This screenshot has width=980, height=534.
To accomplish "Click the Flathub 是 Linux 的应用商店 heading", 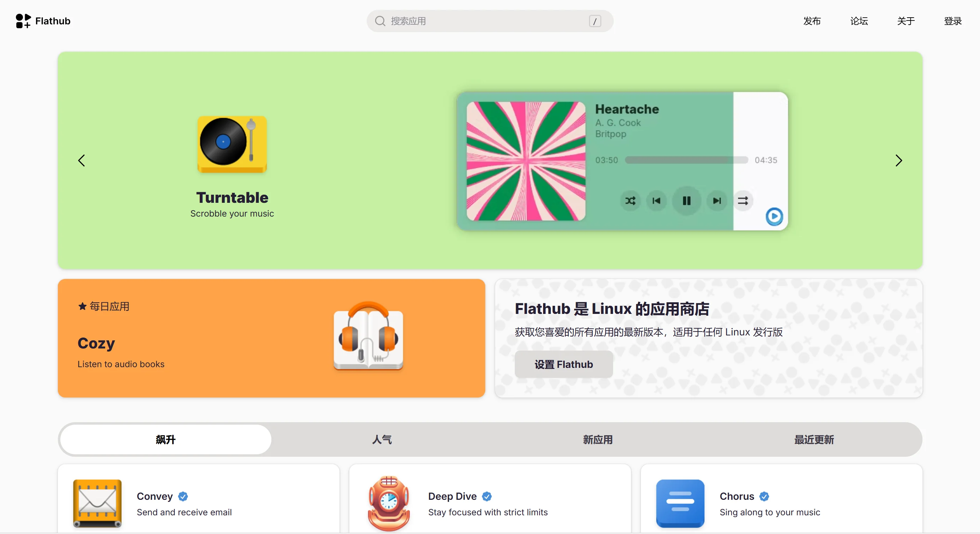I will 612,309.
